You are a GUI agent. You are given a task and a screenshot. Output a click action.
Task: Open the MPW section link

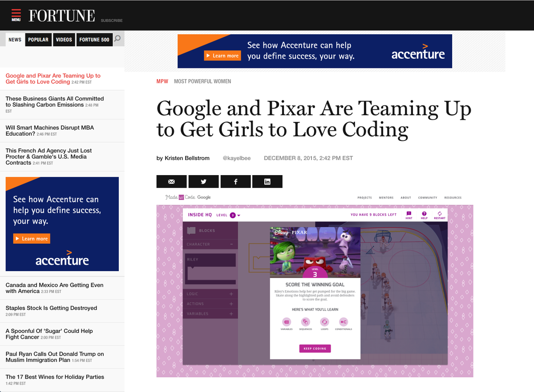[162, 81]
